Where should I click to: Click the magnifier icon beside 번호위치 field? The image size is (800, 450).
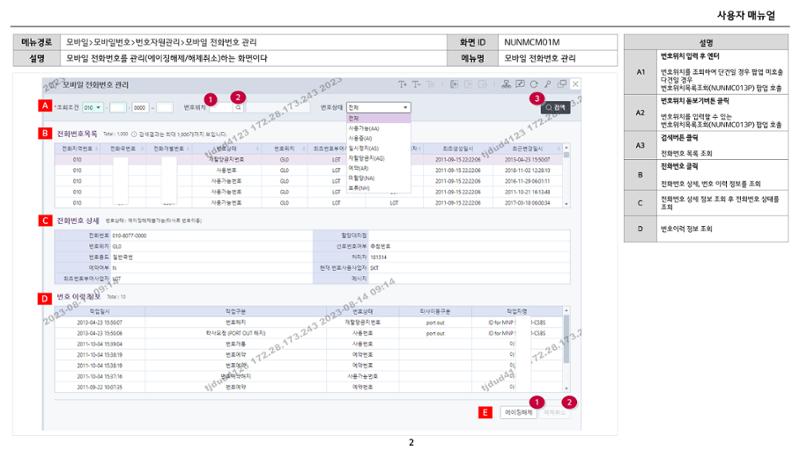[x=238, y=108]
